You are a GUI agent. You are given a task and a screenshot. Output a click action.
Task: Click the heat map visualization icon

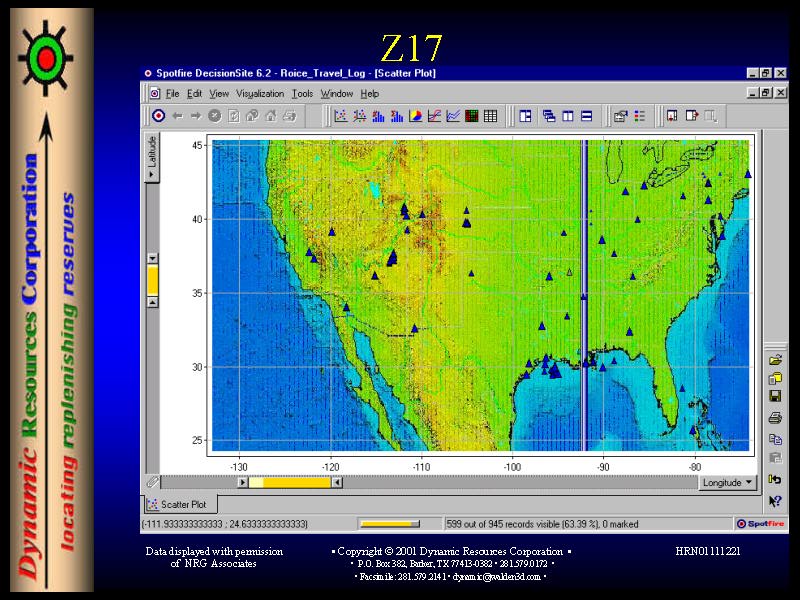[471, 116]
